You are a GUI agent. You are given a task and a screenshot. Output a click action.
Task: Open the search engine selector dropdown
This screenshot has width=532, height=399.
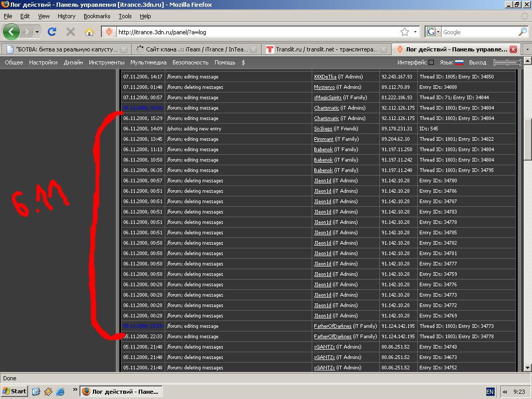click(x=433, y=32)
